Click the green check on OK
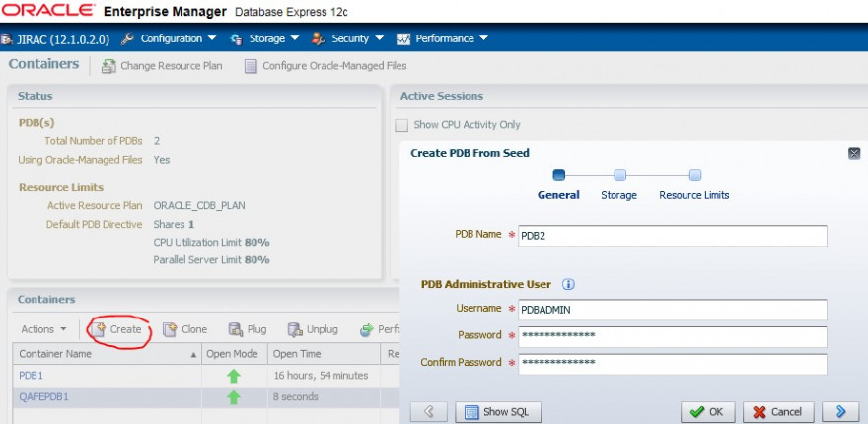Image resolution: width=868 pixels, height=424 pixels. point(697,412)
